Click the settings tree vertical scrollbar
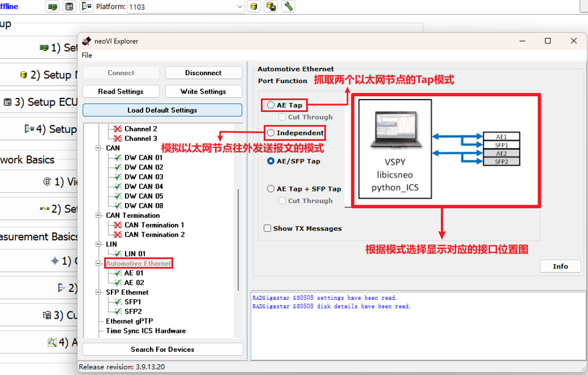The width and height of the screenshot is (588, 375). coord(239,239)
